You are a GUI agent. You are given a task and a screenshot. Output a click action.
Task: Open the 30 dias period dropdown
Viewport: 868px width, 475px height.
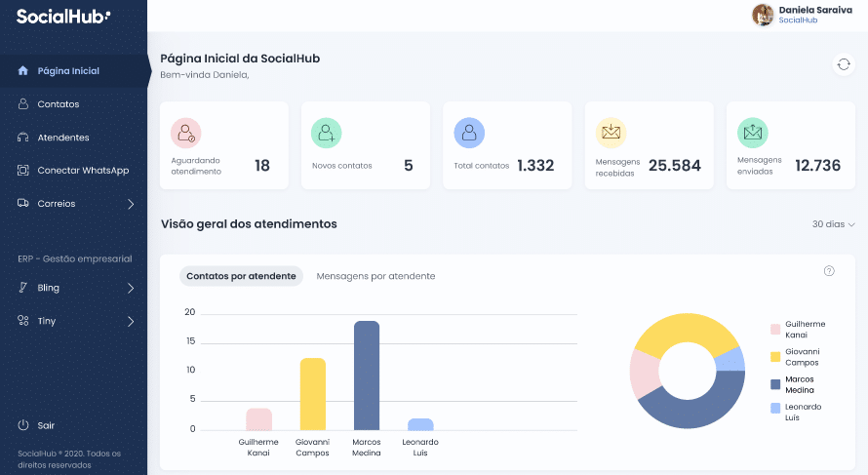click(x=833, y=224)
